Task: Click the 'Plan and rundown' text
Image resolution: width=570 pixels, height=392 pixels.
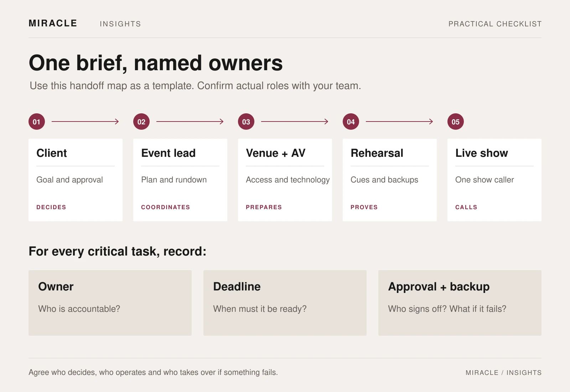Action: (x=174, y=180)
